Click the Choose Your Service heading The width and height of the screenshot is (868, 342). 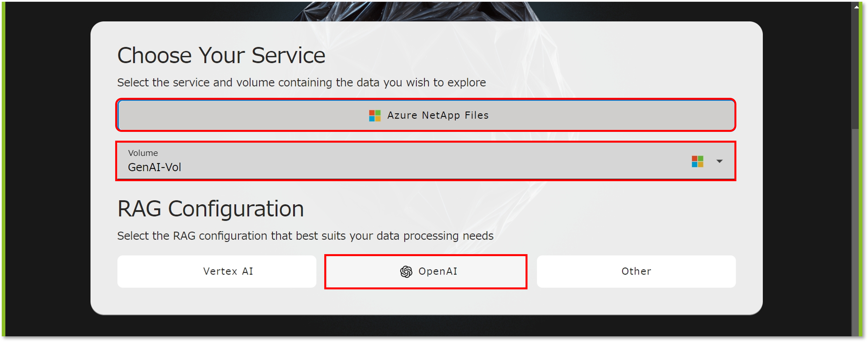[221, 56]
